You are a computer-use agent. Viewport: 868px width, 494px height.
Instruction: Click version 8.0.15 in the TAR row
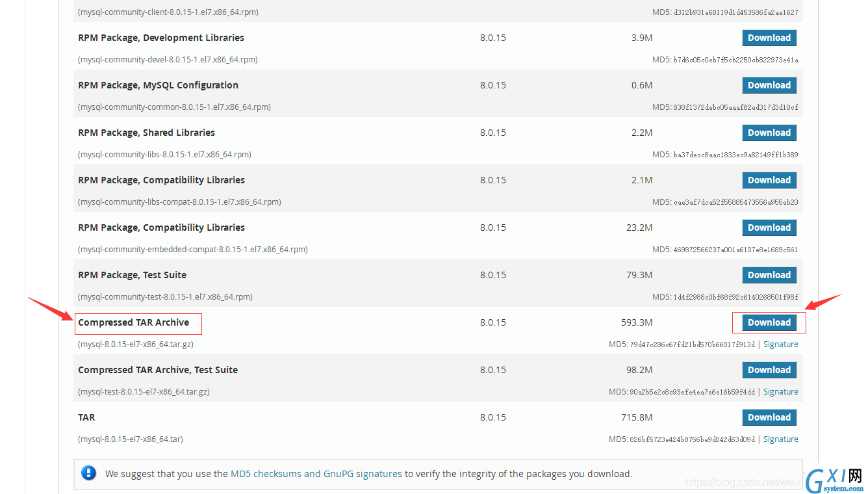493,417
